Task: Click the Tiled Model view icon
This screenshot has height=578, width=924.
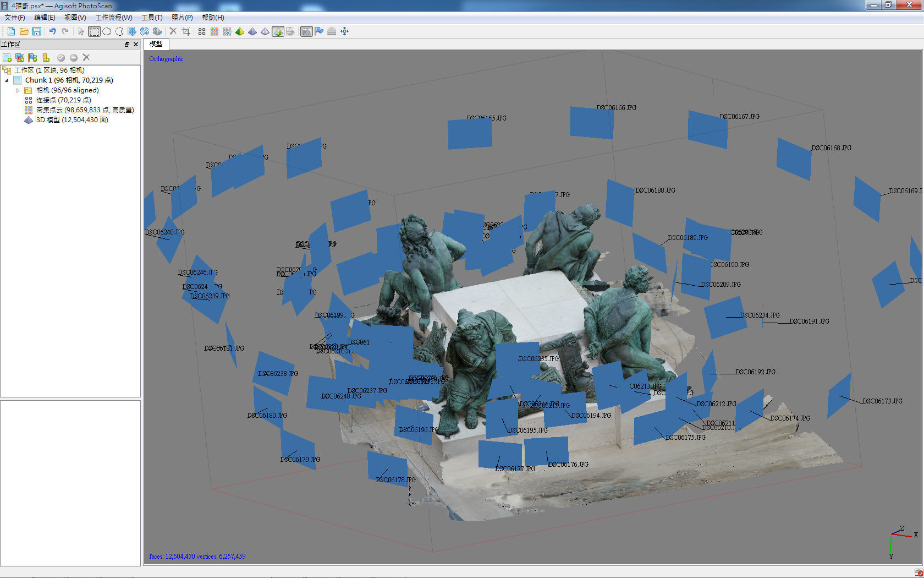Action: tap(290, 31)
